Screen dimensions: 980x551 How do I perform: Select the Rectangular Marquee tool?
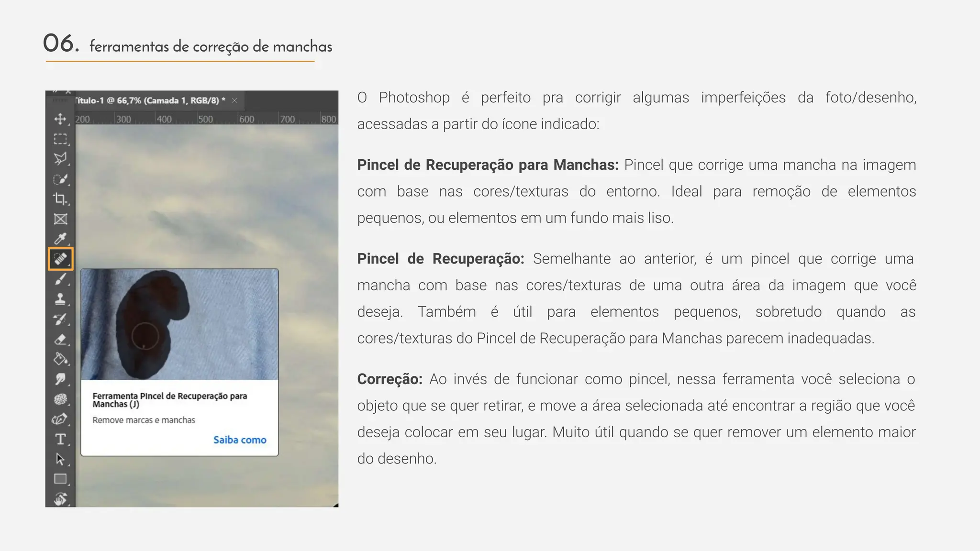point(60,139)
